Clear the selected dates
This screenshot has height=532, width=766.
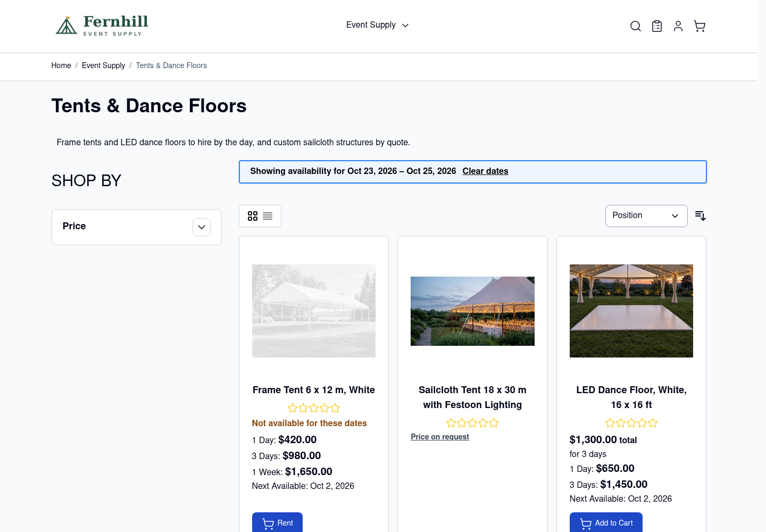[x=485, y=171]
